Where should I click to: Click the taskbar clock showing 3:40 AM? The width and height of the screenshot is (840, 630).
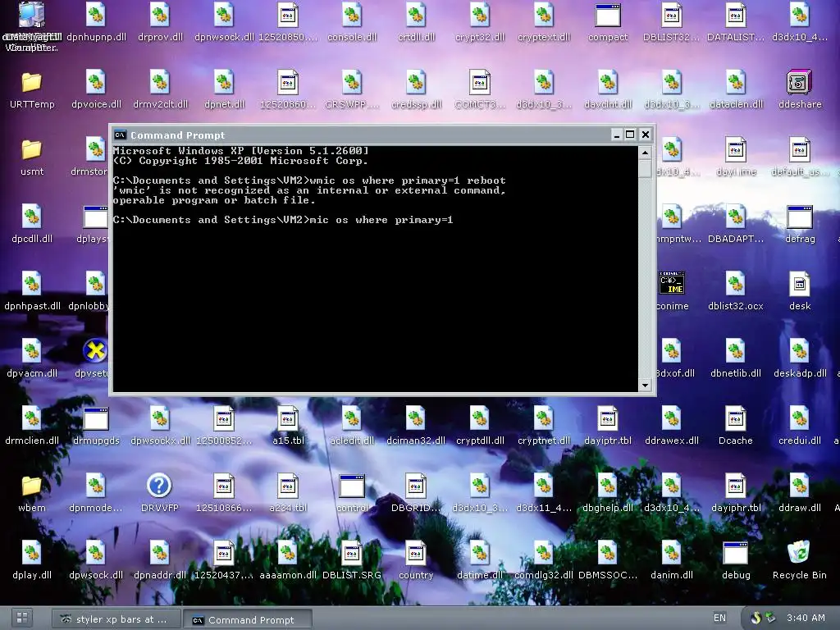click(806, 618)
